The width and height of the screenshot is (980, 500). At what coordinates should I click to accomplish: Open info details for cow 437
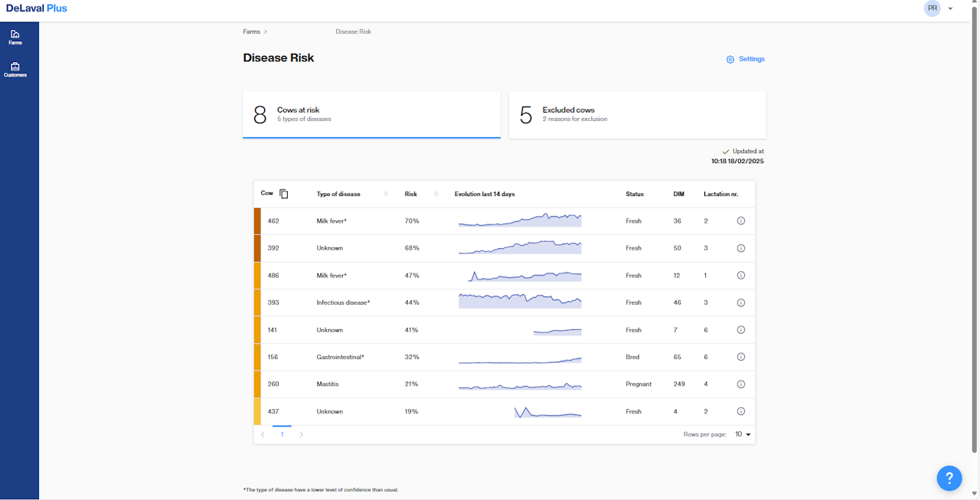[740, 412]
